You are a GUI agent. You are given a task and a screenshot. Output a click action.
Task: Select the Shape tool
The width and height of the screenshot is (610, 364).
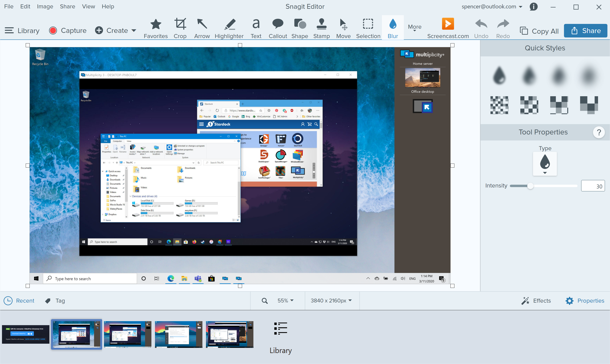click(x=299, y=28)
